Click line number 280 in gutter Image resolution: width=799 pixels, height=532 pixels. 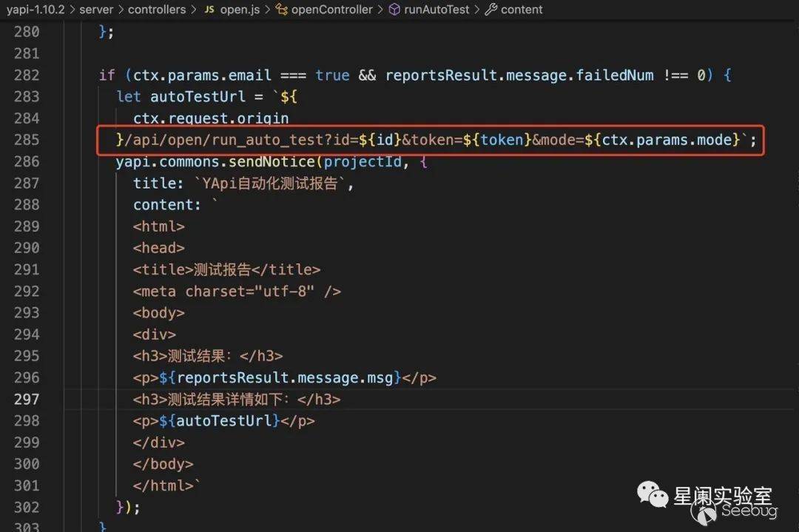[x=27, y=32]
